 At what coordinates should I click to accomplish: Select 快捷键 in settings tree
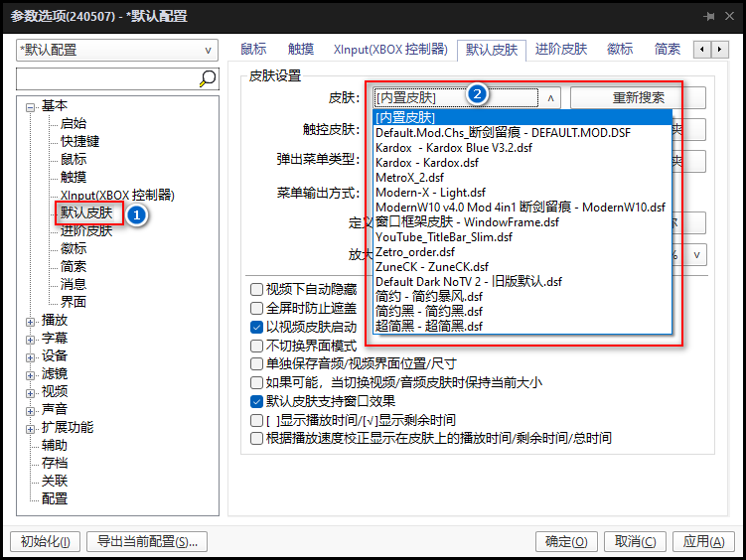(79, 141)
